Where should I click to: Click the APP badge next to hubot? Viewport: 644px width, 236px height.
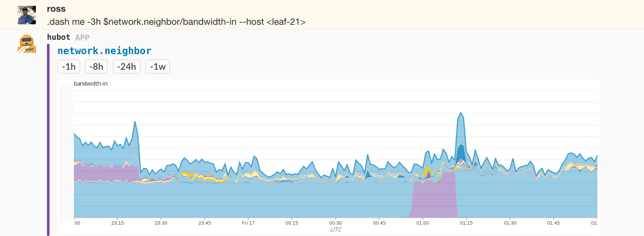point(82,38)
